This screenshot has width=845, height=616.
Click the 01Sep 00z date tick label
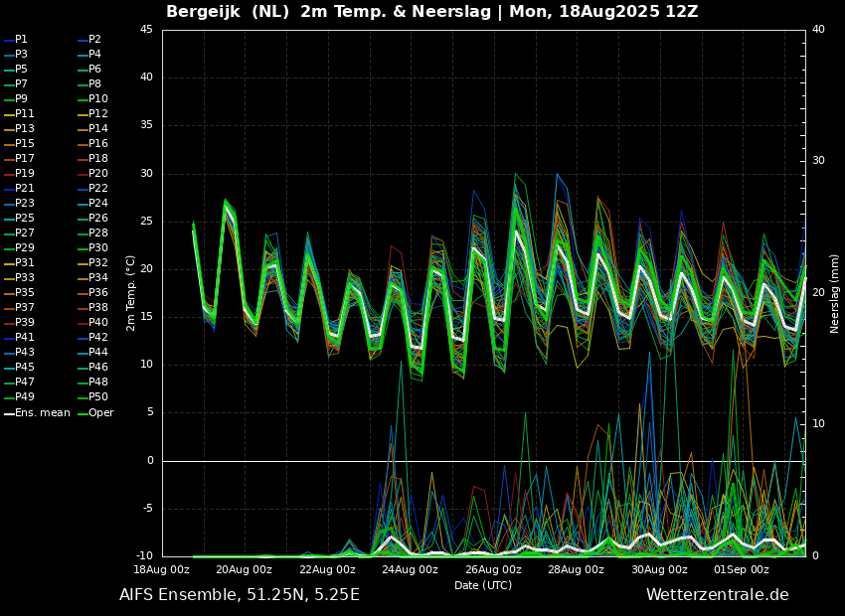(x=741, y=569)
